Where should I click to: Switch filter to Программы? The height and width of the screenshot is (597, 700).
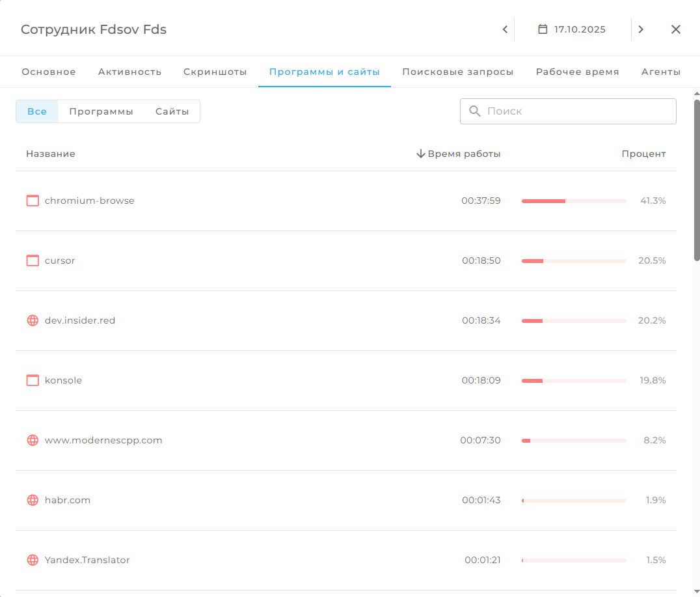[101, 111]
